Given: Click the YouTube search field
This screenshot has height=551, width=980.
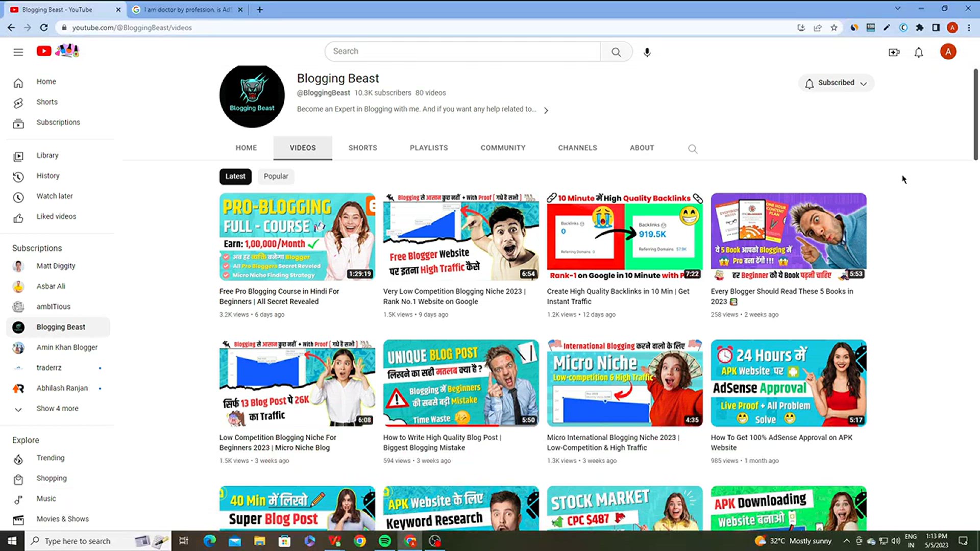Looking at the screenshot, I should [x=463, y=52].
